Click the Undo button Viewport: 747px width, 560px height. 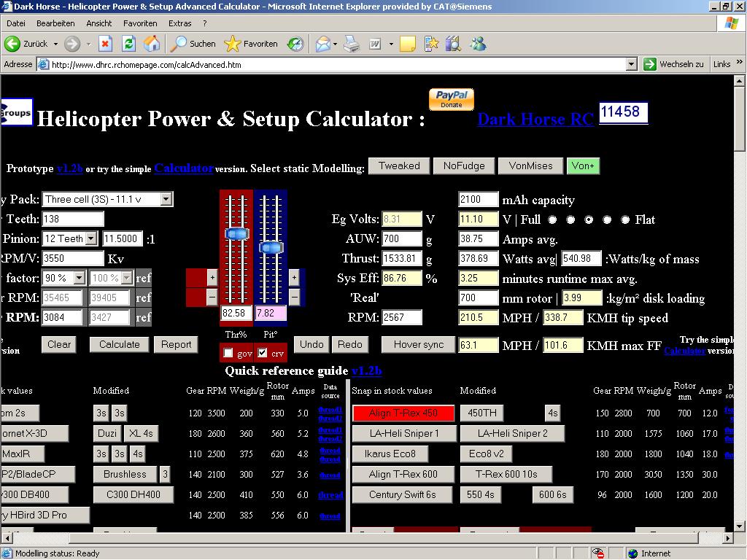[311, 345]
